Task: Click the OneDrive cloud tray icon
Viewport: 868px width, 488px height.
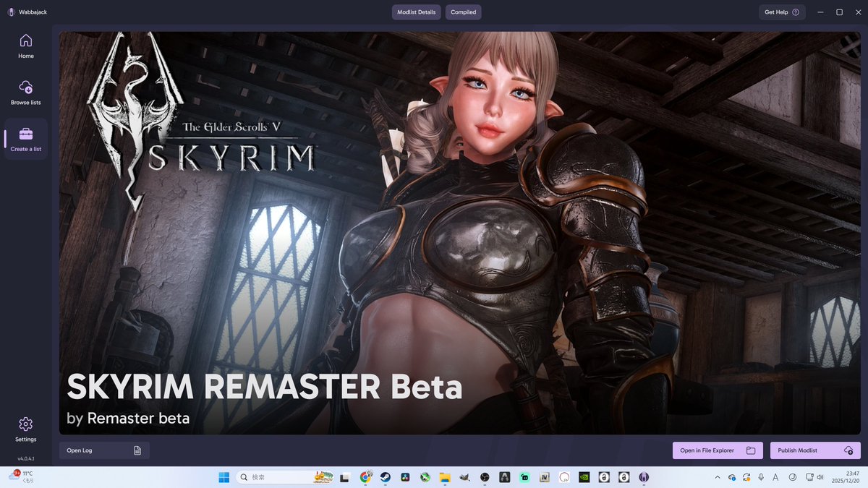Action: click(732, 477)
